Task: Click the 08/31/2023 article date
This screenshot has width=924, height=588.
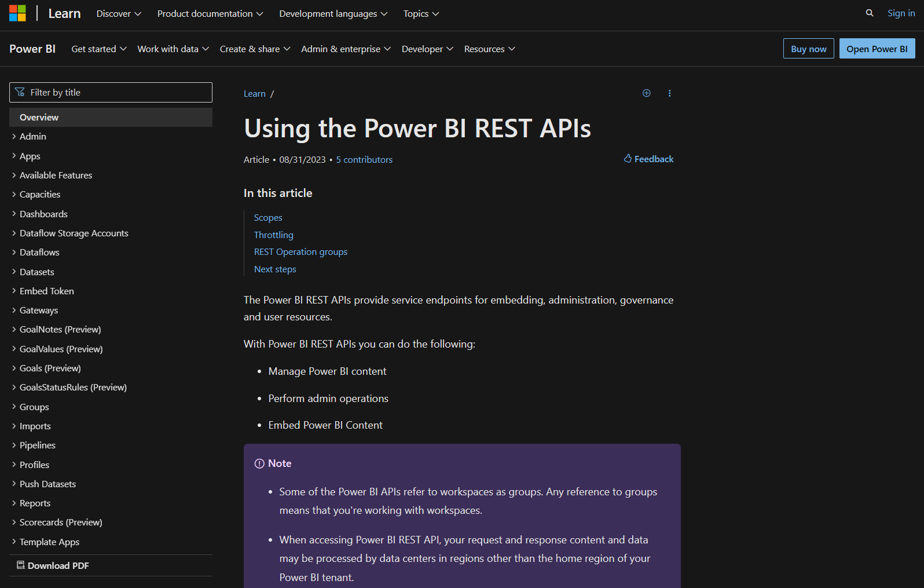Action: [x=302, y=159]
